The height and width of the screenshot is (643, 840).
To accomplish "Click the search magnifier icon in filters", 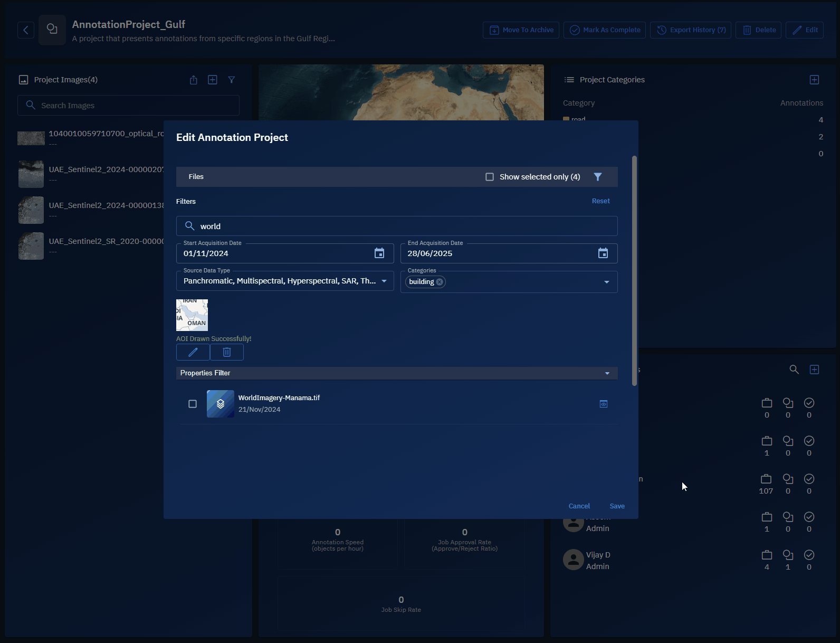I will [189, 226].
